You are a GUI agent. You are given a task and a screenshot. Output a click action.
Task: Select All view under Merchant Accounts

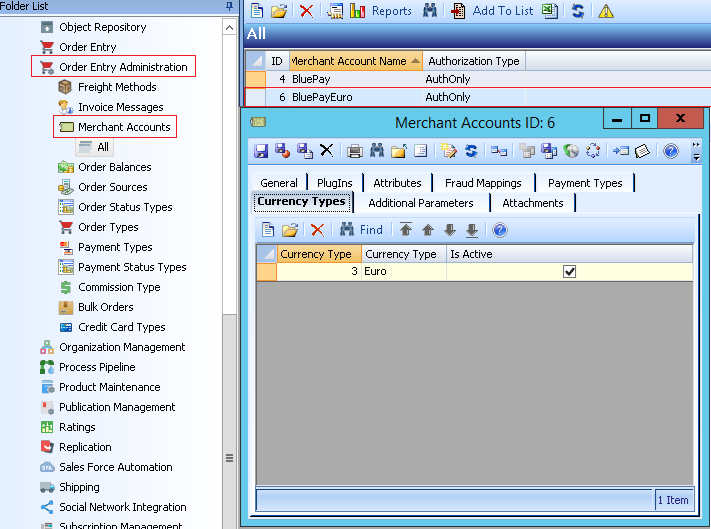[x=94, y=147]
